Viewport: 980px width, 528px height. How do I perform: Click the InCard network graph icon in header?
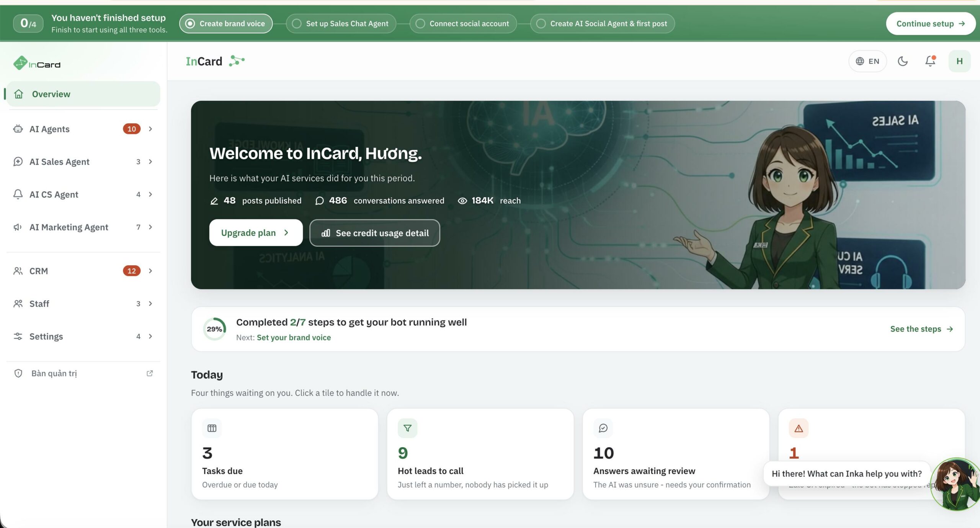(x=237, y=61)
